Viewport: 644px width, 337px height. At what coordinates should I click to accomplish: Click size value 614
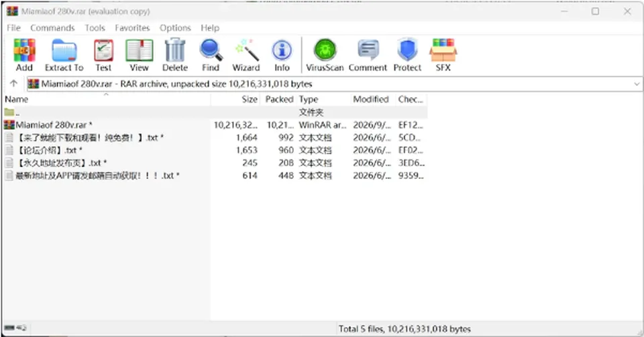point(250,176)
